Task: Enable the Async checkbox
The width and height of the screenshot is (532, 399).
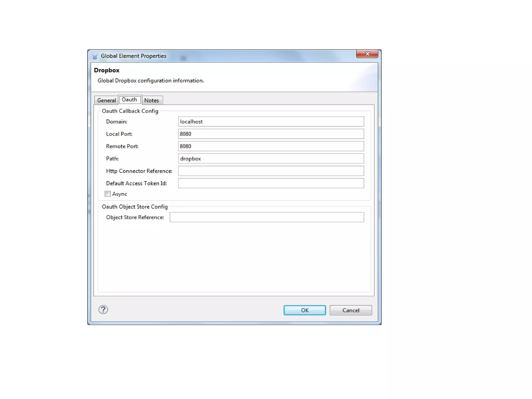Action: coord(108,194)
